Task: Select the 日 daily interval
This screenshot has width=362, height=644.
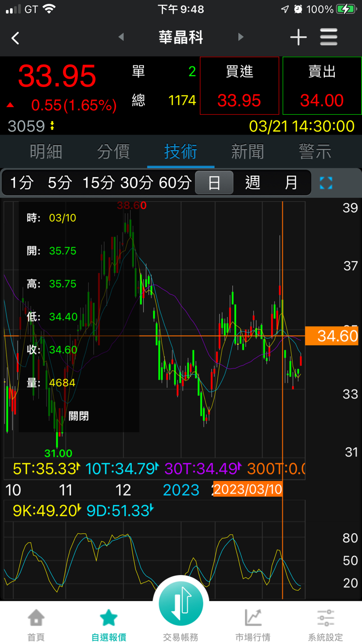Action: coord(214,183)
